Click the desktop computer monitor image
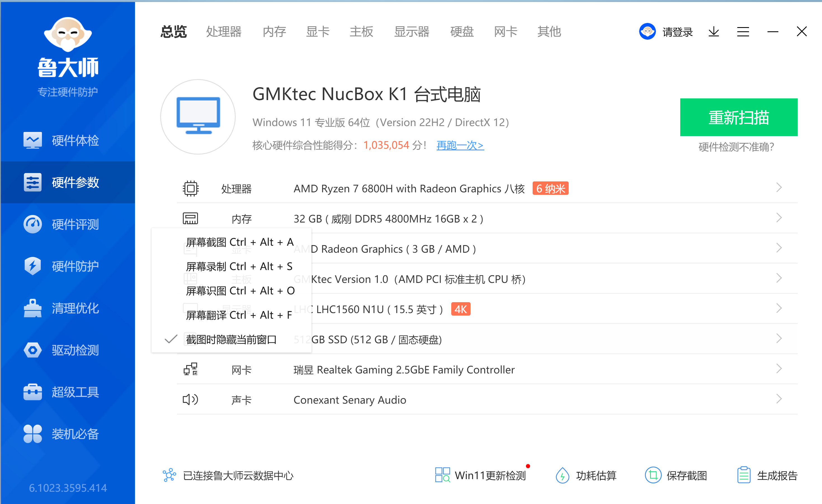This screenshot has width=822, height=504. click(198, 116)
